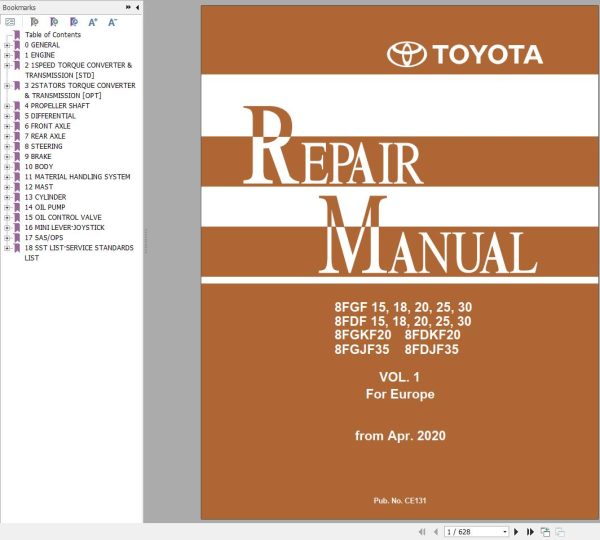The height and width of the screenshot is (540, 600).
Task: Click the page number input field
Action: pos(470,531)
